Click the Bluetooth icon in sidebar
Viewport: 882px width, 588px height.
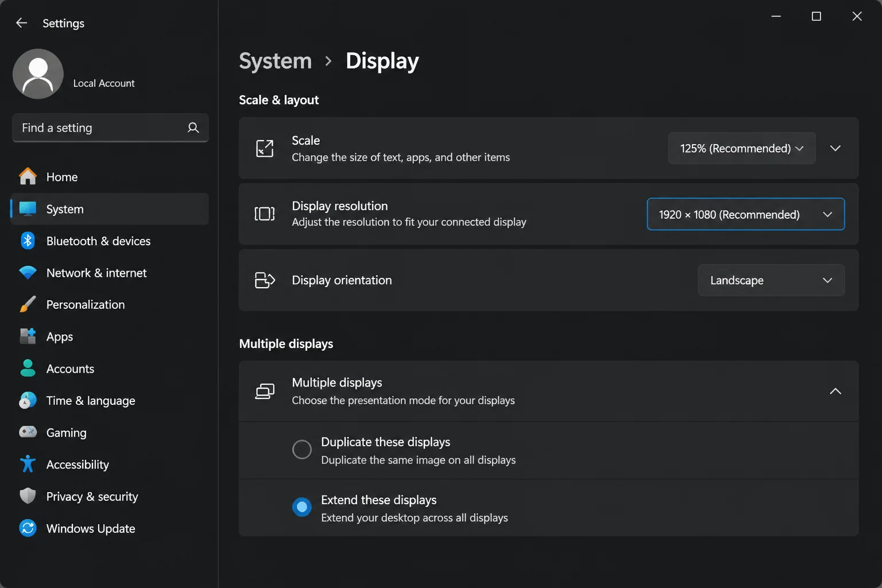tap(28, 241)
